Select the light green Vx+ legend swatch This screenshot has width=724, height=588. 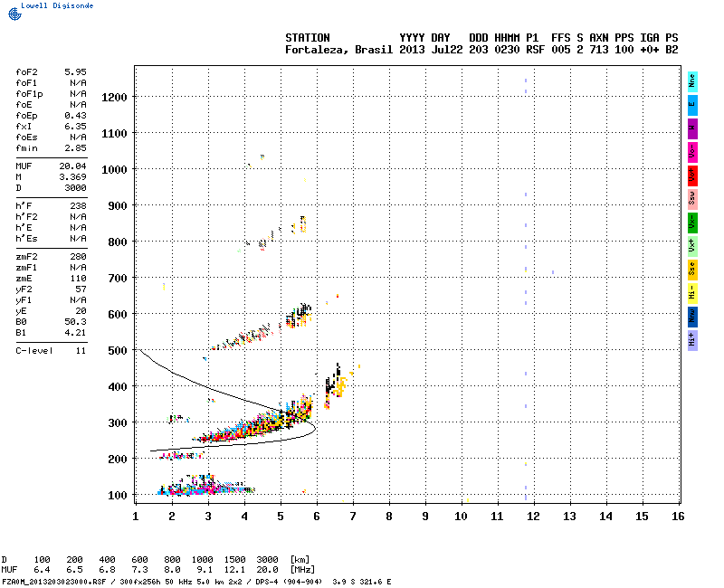click(692, 246)
